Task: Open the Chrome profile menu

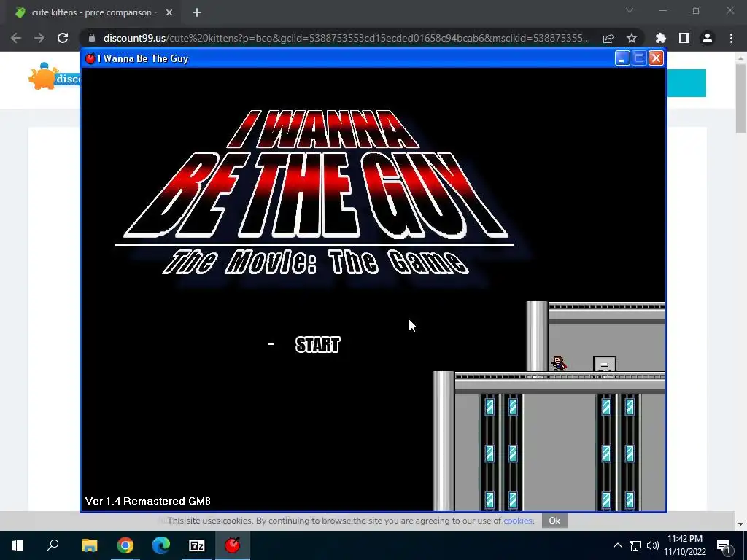Action: coord(708,38)
